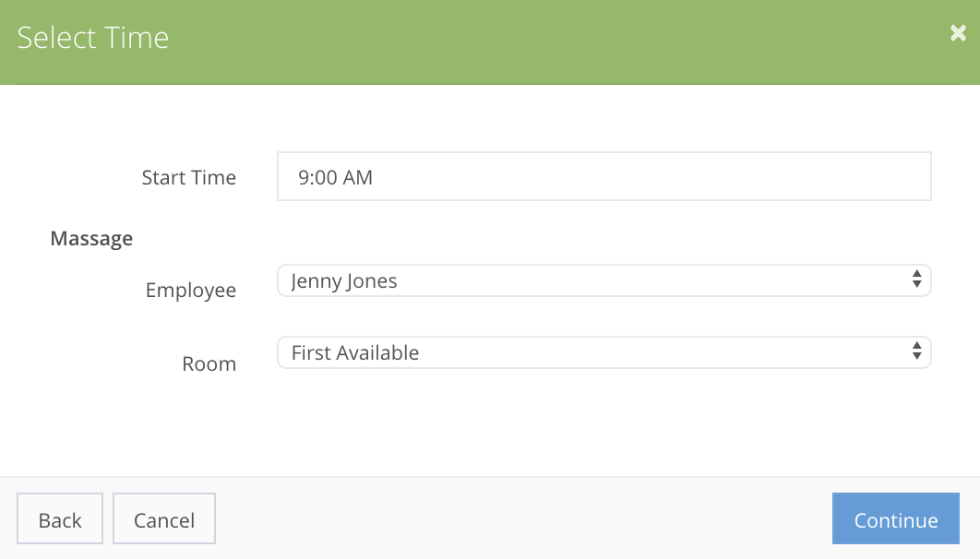The height and width of the screenshot is (559, 980).
Task: Click the Employee label
Action: tap(190, 290)
